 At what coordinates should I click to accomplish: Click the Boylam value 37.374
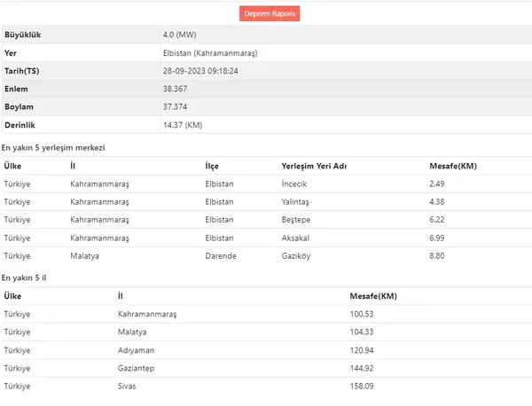(x=175, y=107)
